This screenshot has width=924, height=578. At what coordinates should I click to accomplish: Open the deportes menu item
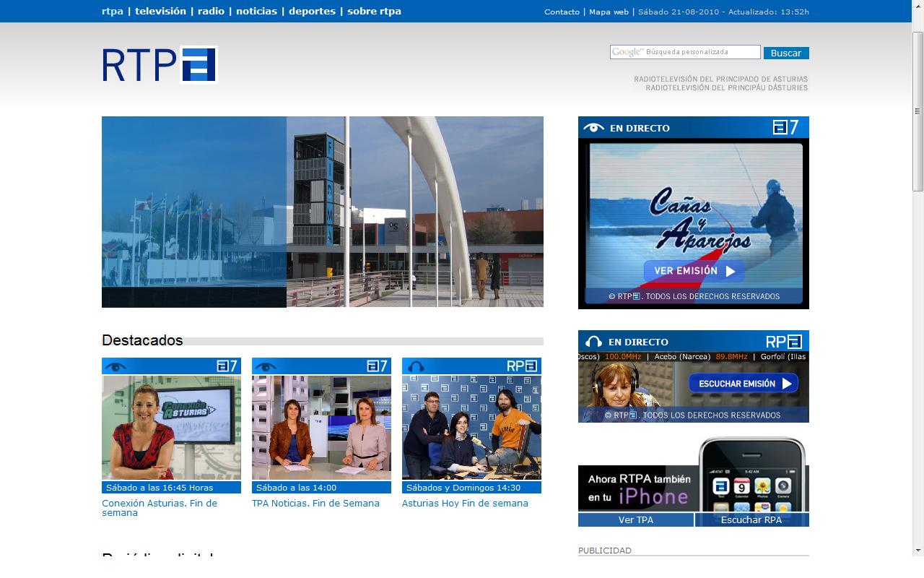coord(312,12)
